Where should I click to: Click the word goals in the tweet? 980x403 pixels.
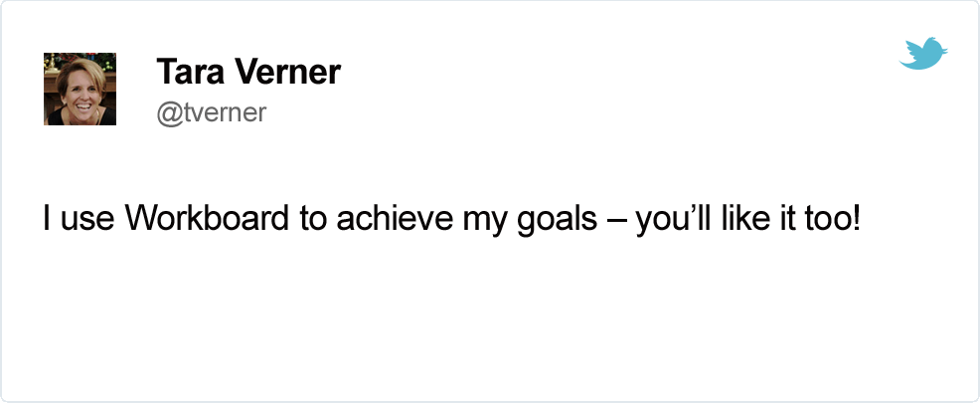click(557, 220)
